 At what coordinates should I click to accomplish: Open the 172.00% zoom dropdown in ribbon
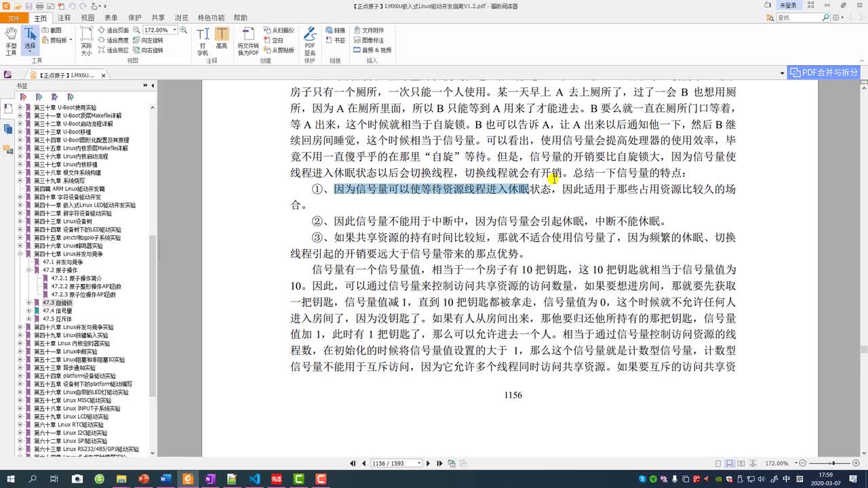click(x=175, y=30)
